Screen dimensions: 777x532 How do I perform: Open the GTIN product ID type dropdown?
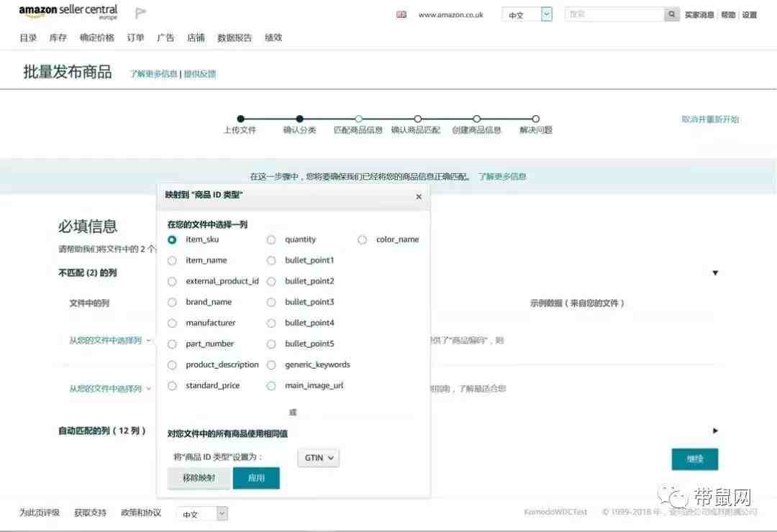pyautogui.click(x=319, y=458)
